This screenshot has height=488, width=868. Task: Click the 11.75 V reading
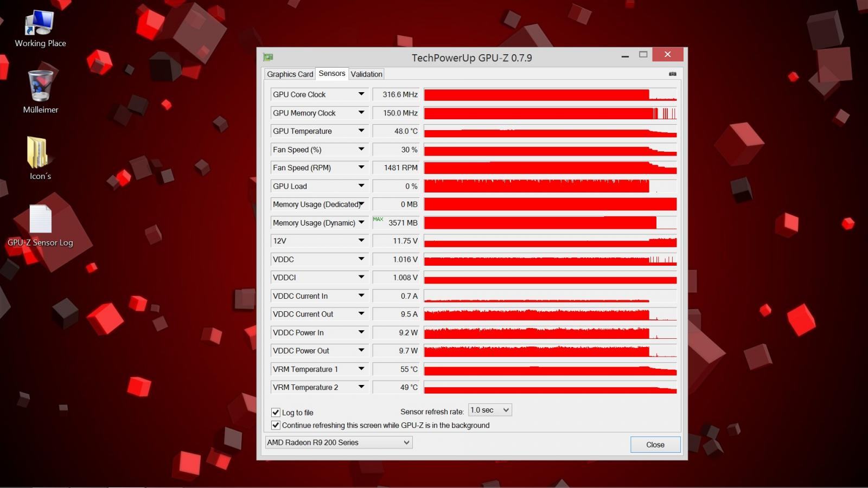tap(397, 241)
